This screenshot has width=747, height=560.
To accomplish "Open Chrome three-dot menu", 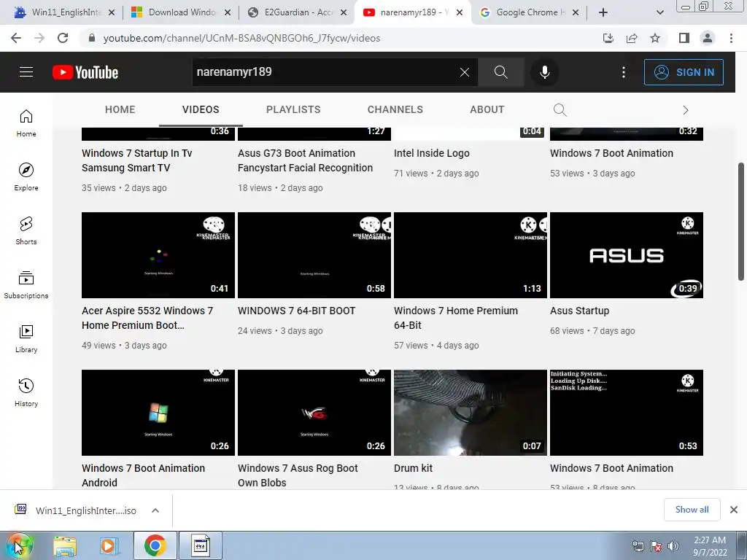I will (x=731, y=38).
